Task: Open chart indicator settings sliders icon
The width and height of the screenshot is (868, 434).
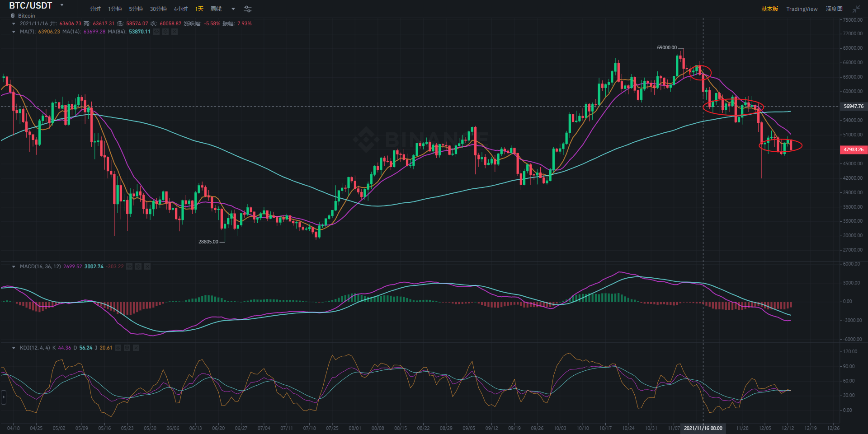Action: (248, 9)
